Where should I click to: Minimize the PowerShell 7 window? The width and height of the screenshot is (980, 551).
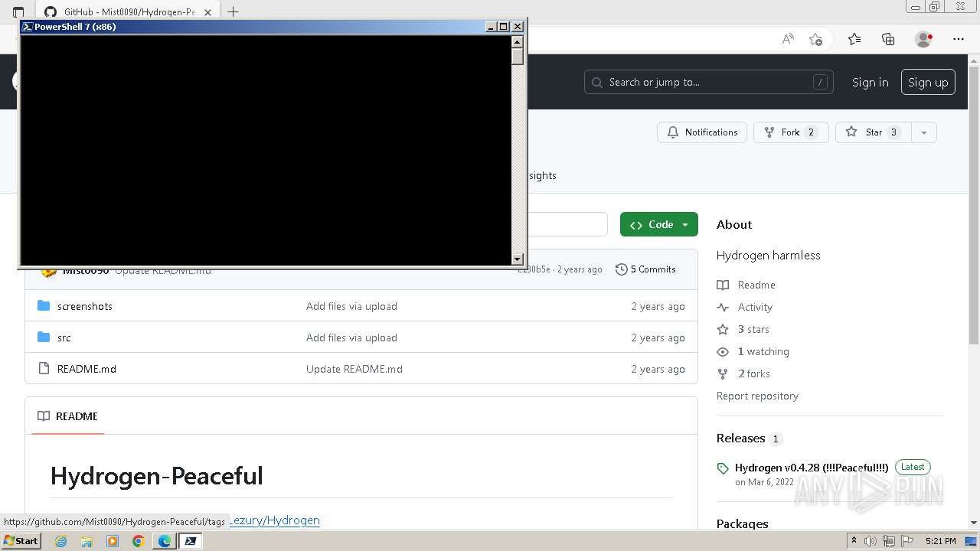pos(491,26)
